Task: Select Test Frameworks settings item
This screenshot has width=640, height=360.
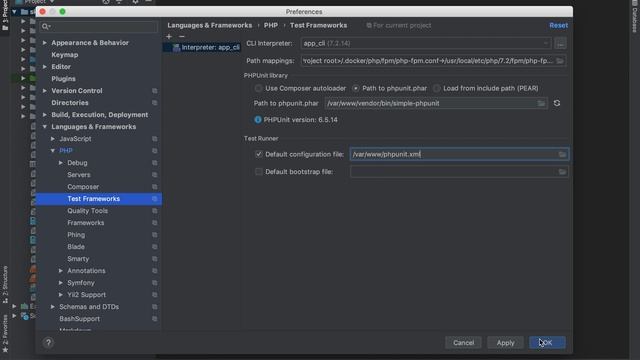Action: pos(99,199)
